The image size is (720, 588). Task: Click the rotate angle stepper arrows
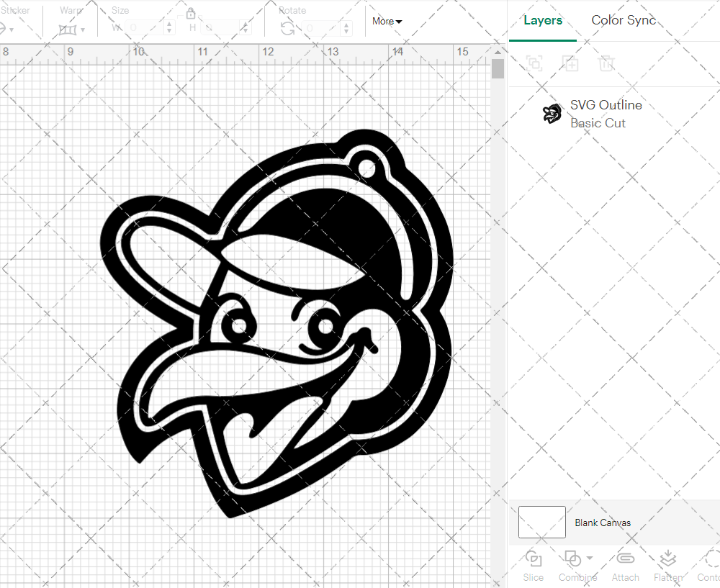click(x=348, y=28)
